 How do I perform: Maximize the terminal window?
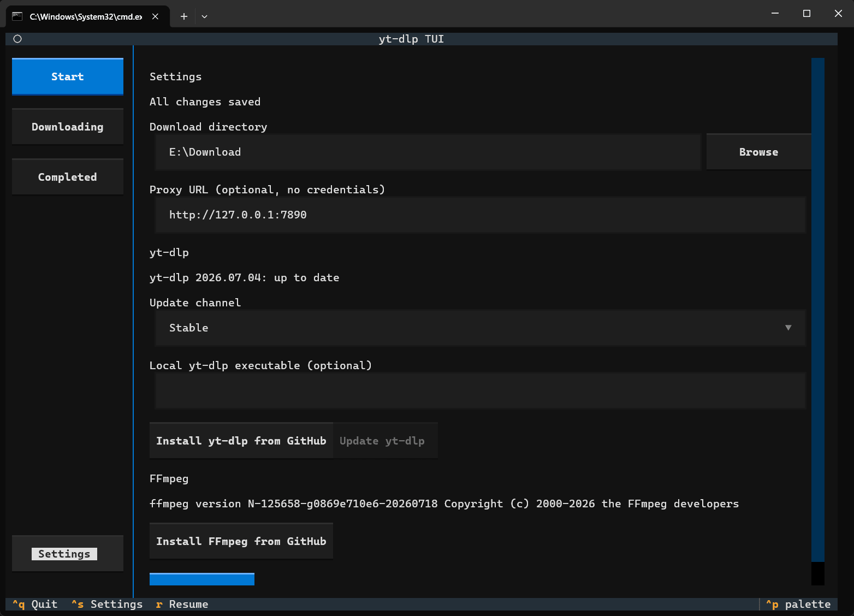[806, 13]
